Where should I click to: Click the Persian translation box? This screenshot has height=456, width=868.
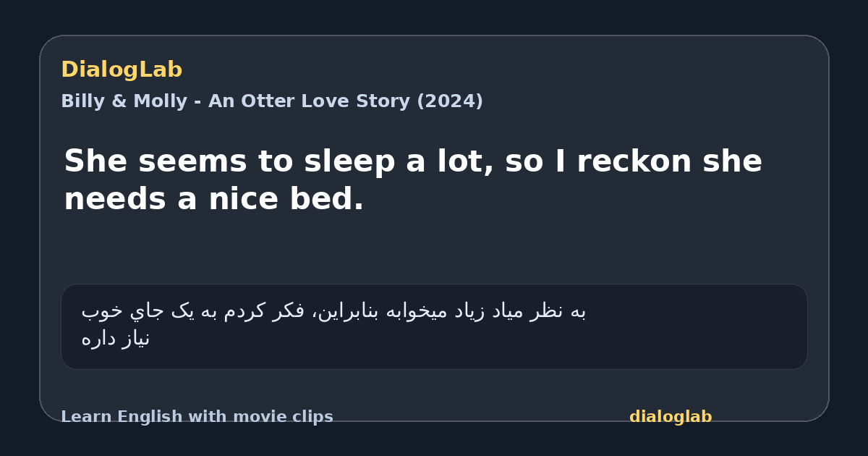[x=434, y=326]
